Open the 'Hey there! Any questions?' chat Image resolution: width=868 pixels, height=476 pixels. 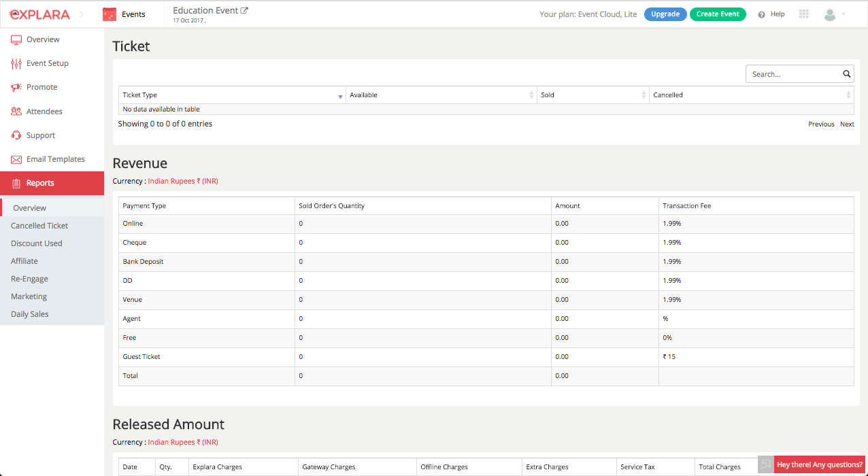[820, 464]
